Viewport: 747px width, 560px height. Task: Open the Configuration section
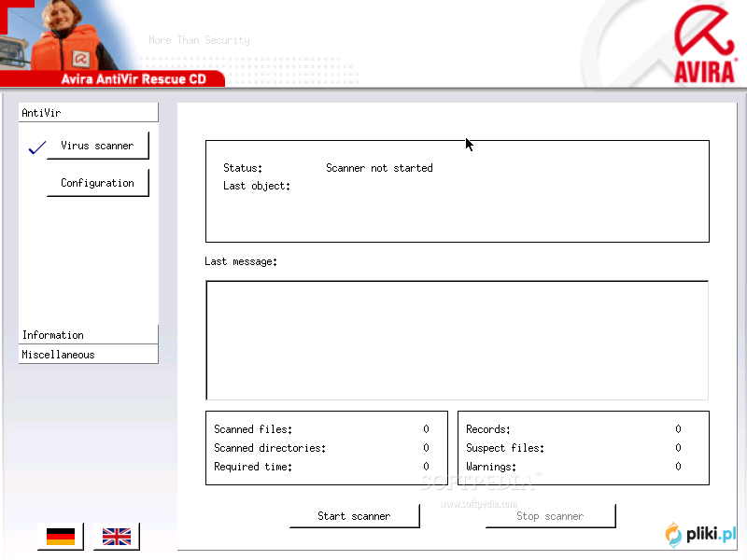pos(98,183)
